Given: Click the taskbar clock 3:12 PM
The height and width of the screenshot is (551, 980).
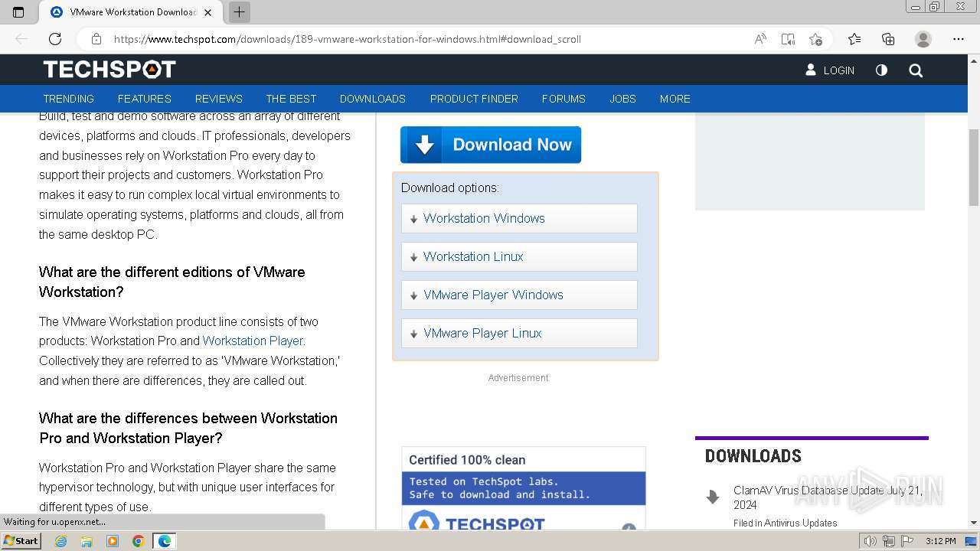Looking at the screenshot, I should click(x=940, y=541).
